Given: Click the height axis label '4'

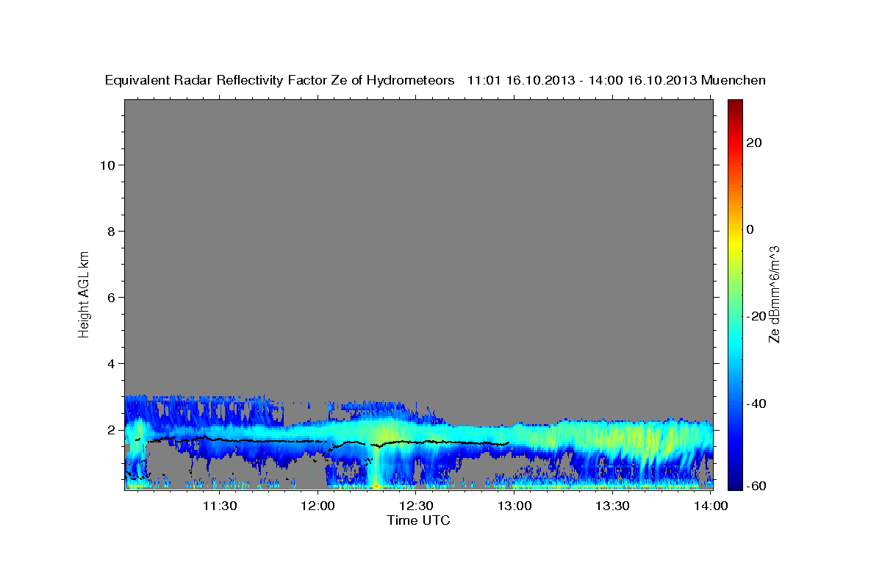Looking at the screenshot, I should tap(112, 363).
